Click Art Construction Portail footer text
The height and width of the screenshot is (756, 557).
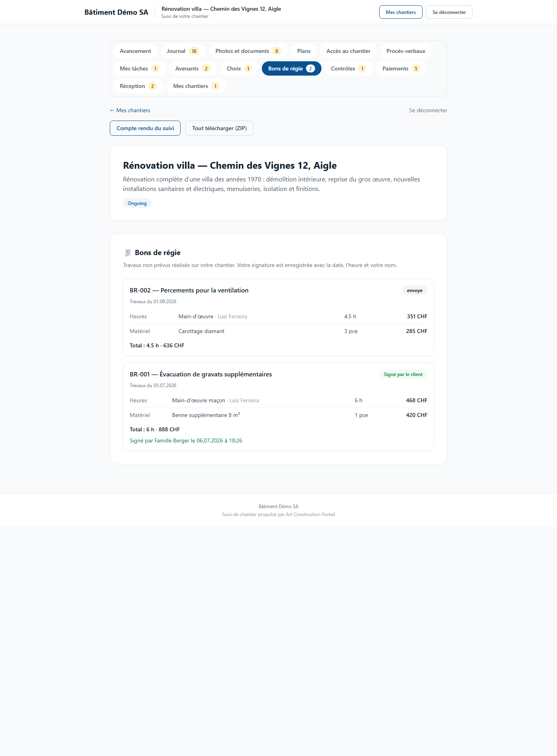point(310,514)
